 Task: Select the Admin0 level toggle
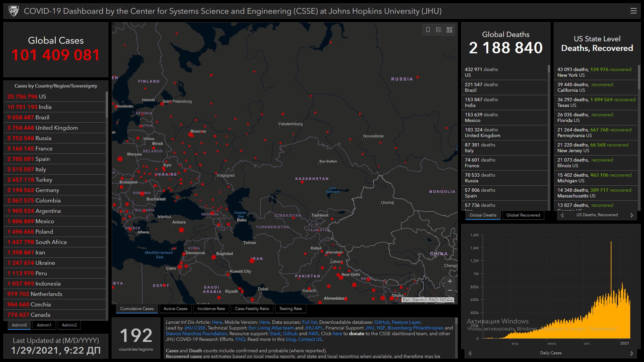click(x=19, y=325)
